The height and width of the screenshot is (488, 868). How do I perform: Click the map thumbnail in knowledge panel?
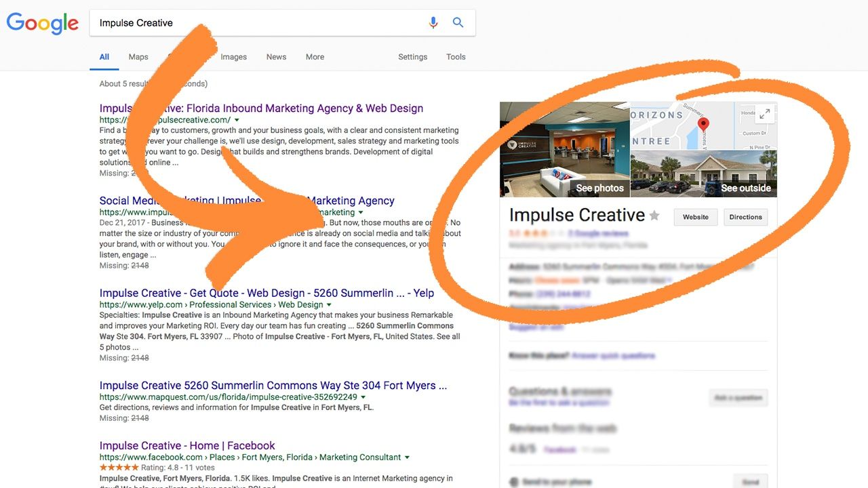[704, 126]
